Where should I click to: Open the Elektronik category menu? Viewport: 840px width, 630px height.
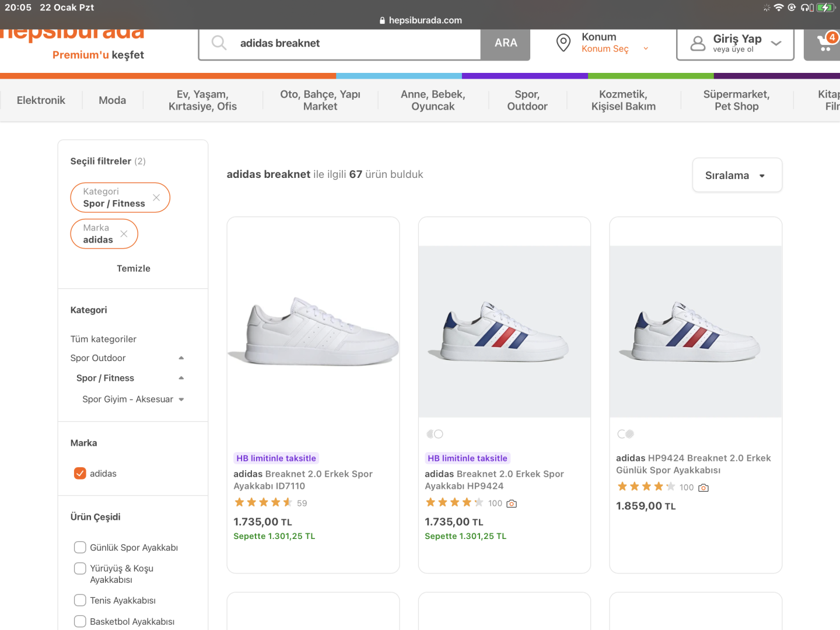point(41,100)
